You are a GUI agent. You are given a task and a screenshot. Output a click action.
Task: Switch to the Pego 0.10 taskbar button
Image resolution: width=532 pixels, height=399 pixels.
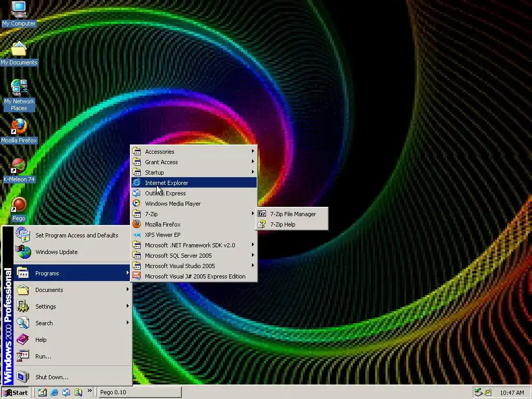[139, 392]
